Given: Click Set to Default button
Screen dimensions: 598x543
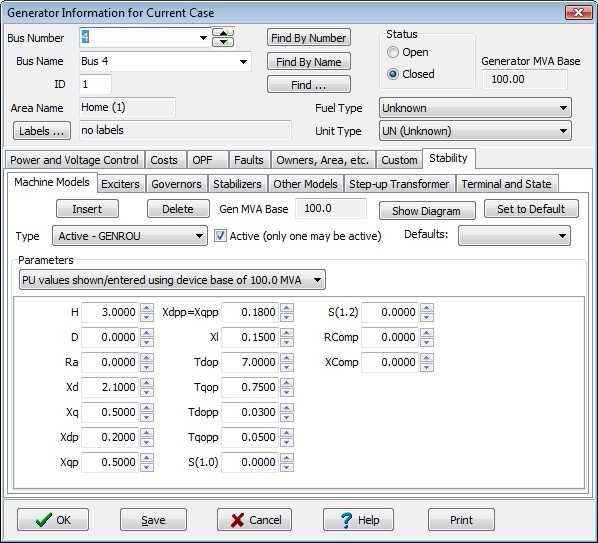Looking at the screenshot, I should coord(531,209).
